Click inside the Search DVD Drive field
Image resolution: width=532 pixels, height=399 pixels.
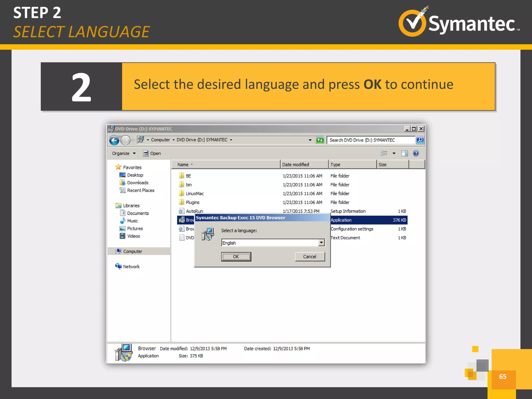(x=371, y=140)
